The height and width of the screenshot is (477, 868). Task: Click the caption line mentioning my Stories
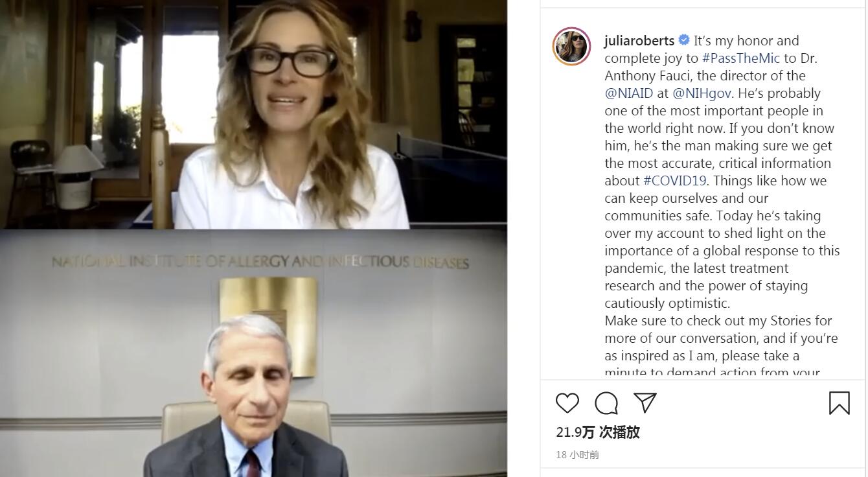(718, 321)
